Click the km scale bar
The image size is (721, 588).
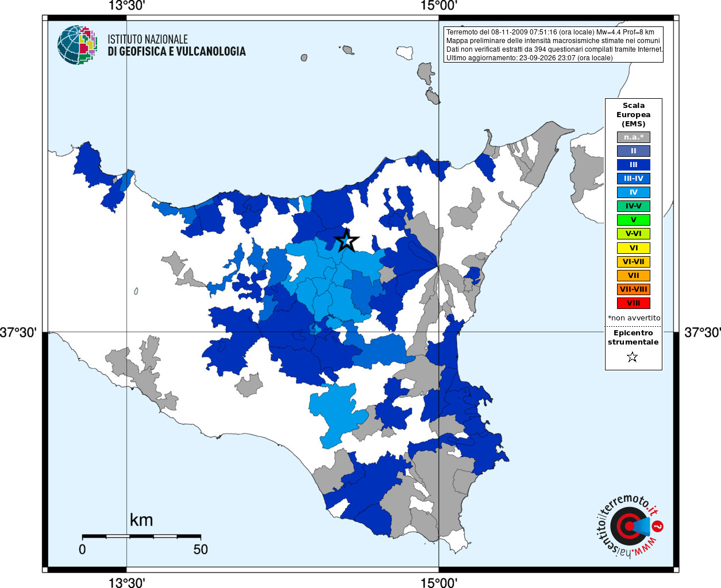[141, 536]
